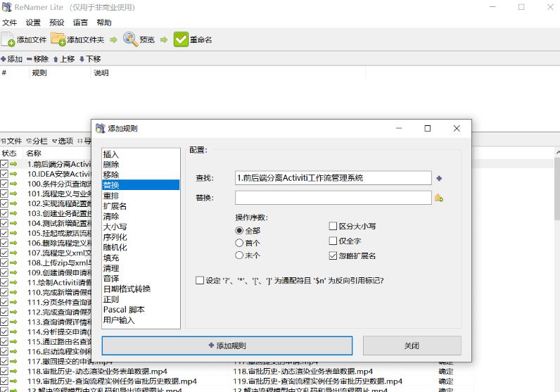Screen dimensions: 560x392
Task: Click the 替换 text input field
Action: pos(333,198)
